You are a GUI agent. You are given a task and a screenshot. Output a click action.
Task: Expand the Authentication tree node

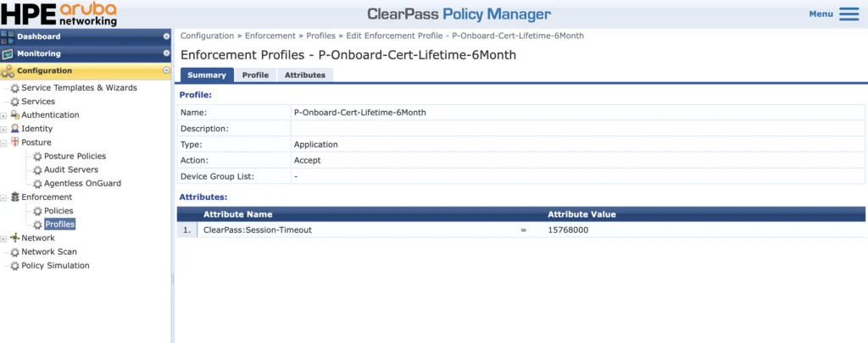point(3,116)
